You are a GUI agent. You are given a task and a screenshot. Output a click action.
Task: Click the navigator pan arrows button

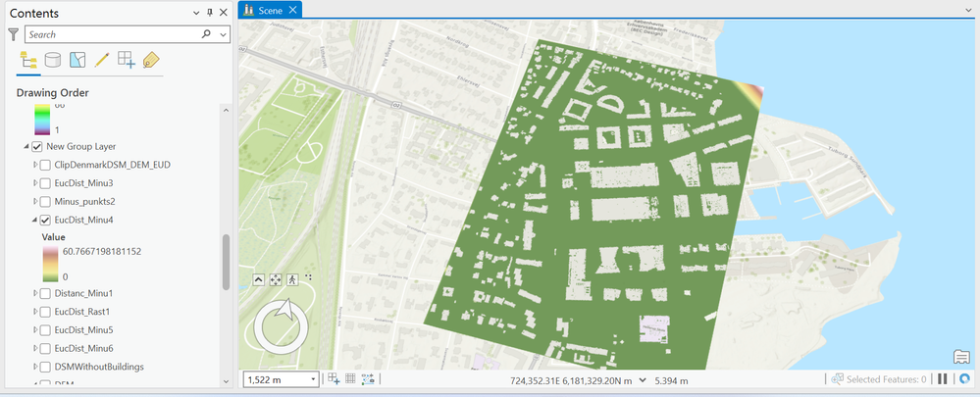pyautogui.click(x=276, y=279)
